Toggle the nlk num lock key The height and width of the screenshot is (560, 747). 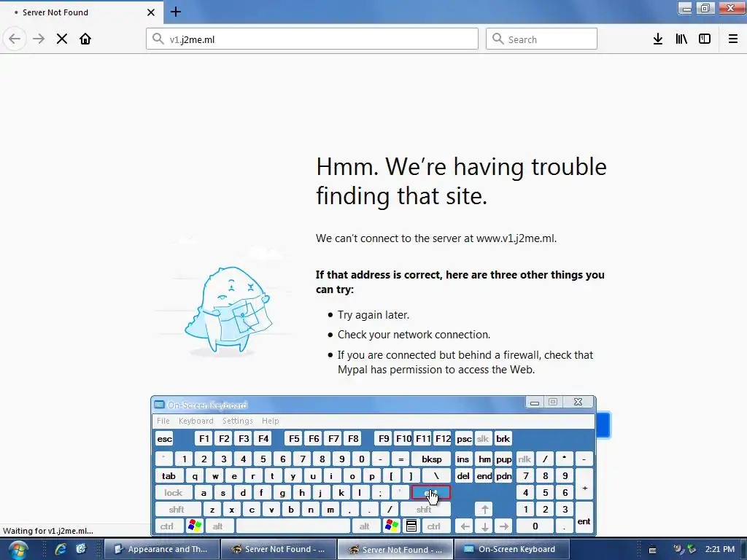pos(525,459)
